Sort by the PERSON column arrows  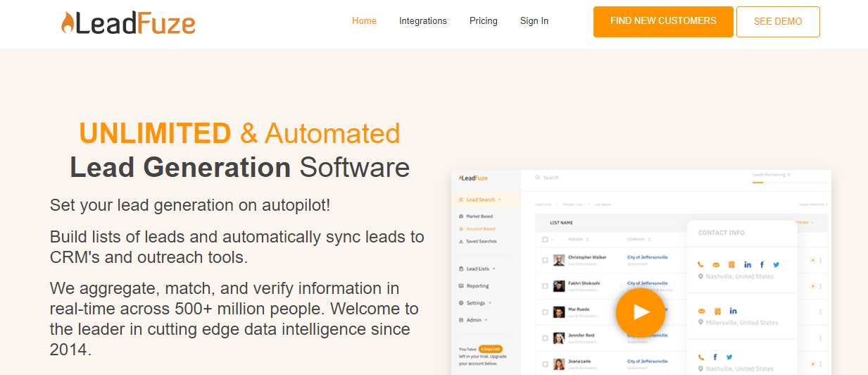[x=587, y=240]
